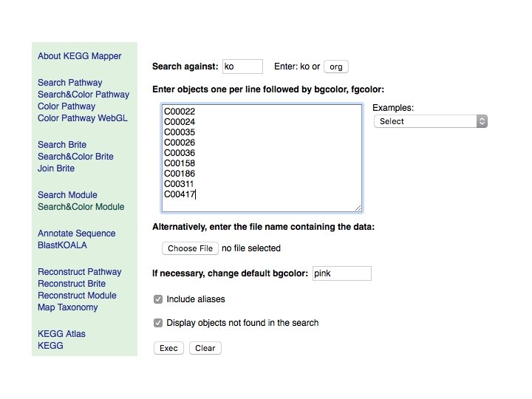Click the Choose File button
Screen dimensions: 532x399
point(190,248)
